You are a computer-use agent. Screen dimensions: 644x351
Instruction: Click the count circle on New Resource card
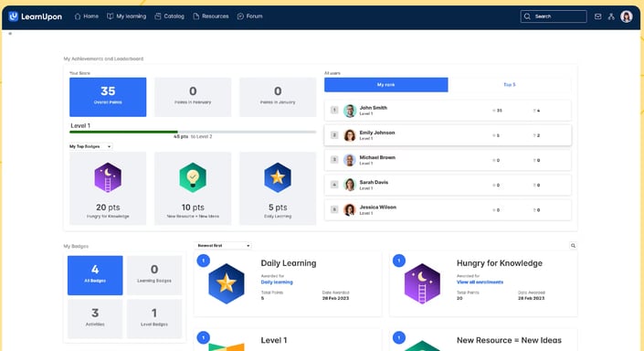pos(399,338)
